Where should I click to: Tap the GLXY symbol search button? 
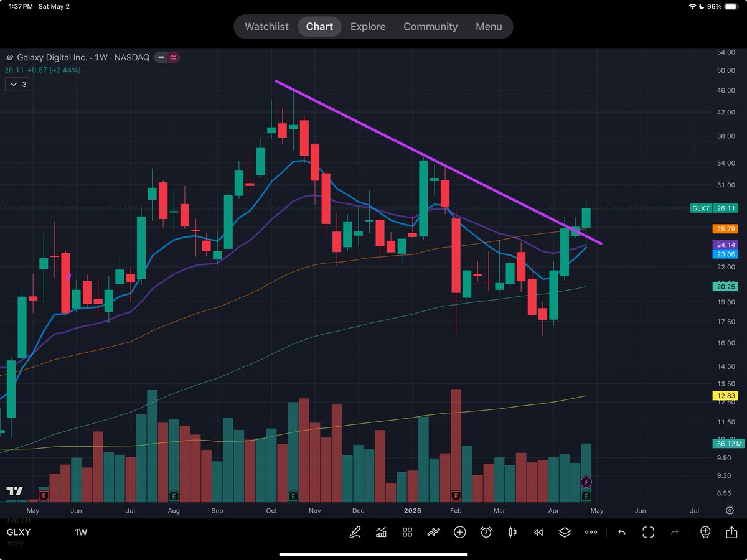point(19,533)
